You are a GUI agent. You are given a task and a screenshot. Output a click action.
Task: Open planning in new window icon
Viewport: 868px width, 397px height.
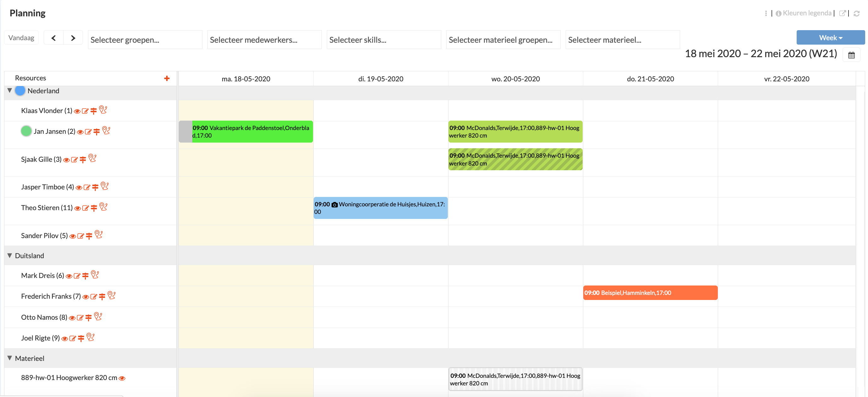[x=842, y=14]
